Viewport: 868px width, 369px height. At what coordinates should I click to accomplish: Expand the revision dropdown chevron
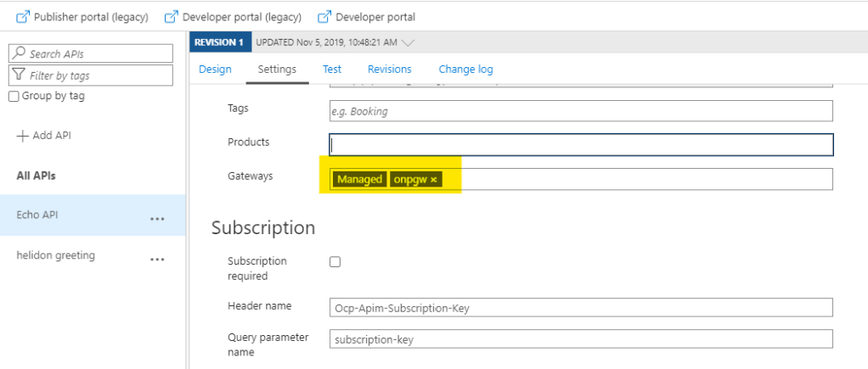[408, 42]
